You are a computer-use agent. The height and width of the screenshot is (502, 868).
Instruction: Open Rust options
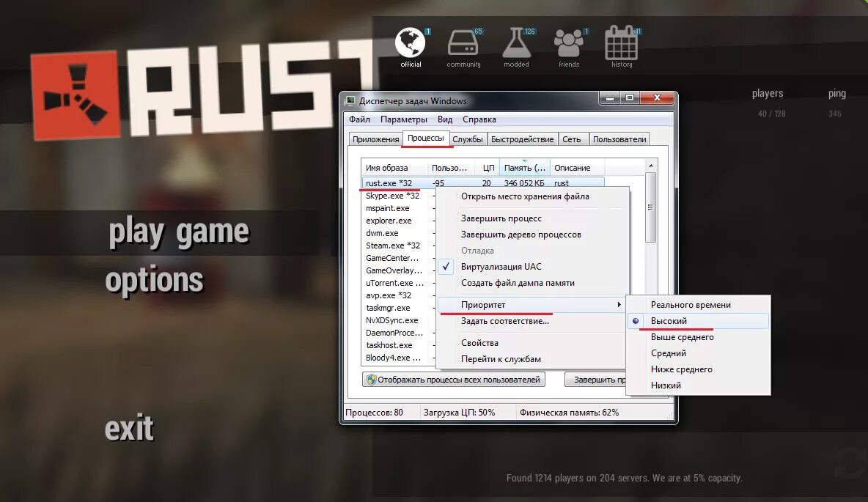(x=155, y=281)
